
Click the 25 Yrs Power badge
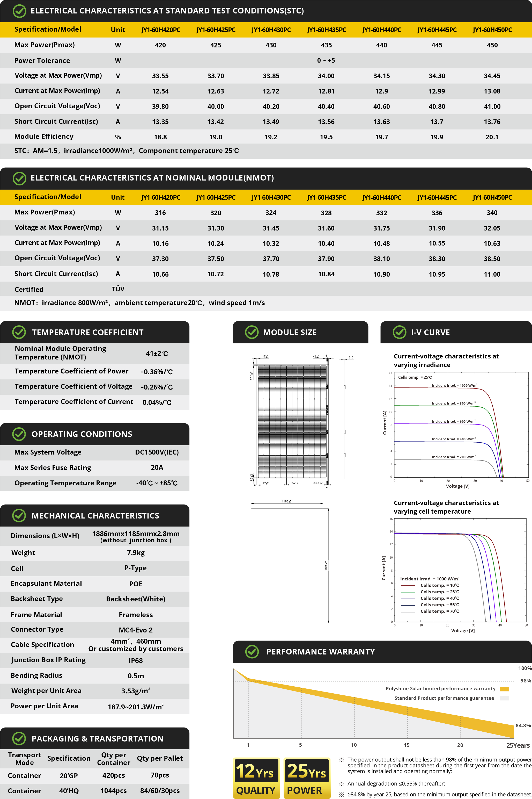[307, 778]
